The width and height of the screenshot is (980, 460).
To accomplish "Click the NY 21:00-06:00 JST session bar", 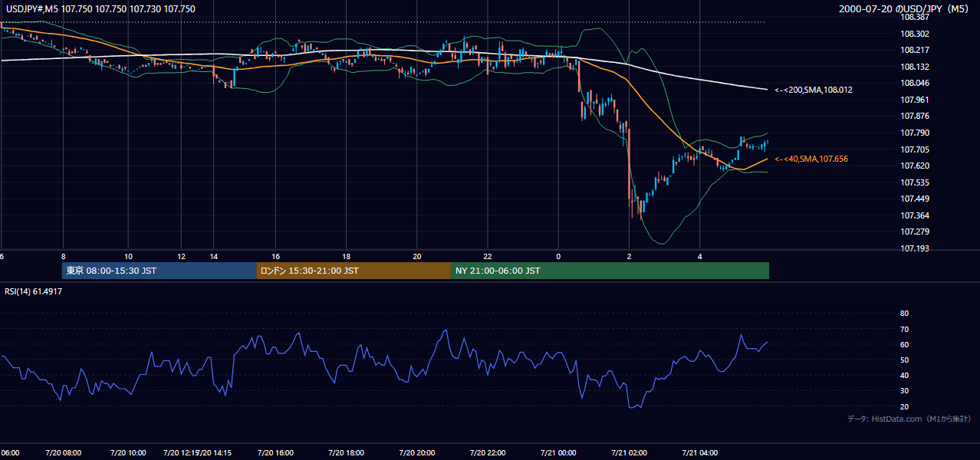I will point(610,271).
